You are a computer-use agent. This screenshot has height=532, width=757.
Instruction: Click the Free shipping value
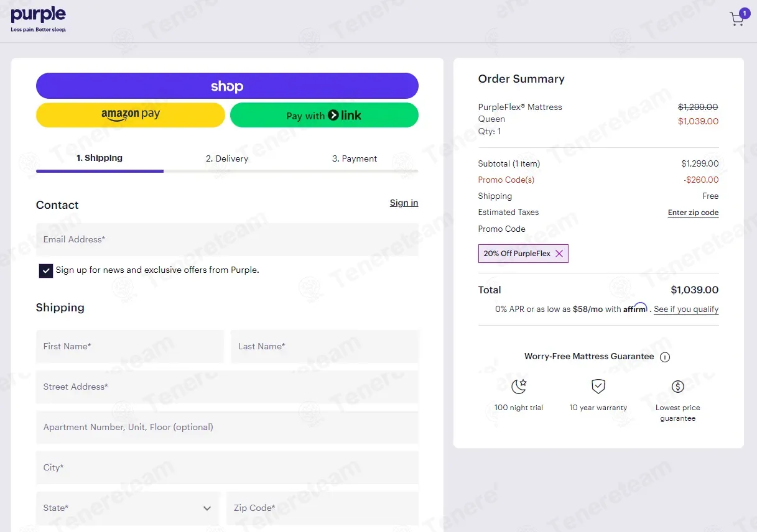click(x=710, y=196)
